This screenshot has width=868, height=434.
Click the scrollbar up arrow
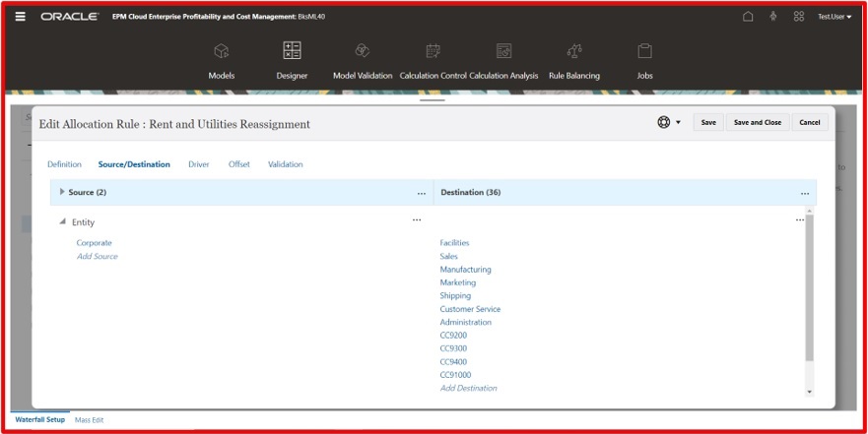(x=809, y=211)
